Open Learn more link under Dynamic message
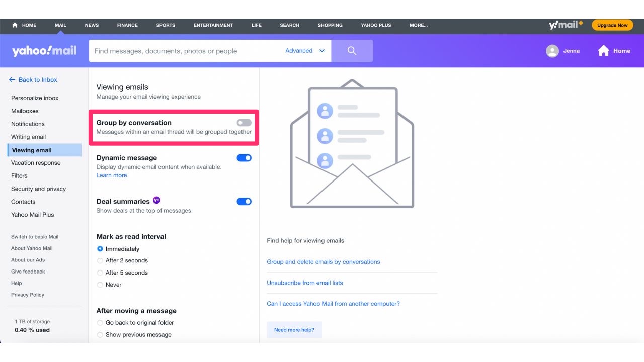644x362 pixels. point(112,175)
